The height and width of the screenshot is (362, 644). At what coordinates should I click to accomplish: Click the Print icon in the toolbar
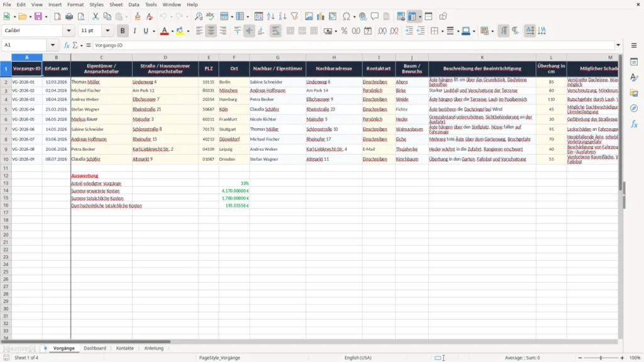69,16
